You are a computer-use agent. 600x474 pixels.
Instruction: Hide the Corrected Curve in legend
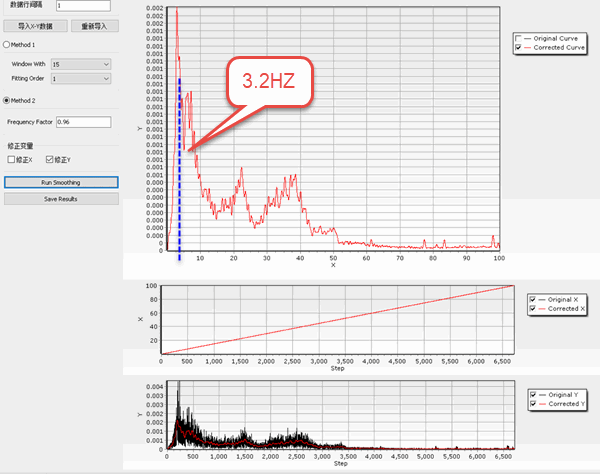point(518,47)
